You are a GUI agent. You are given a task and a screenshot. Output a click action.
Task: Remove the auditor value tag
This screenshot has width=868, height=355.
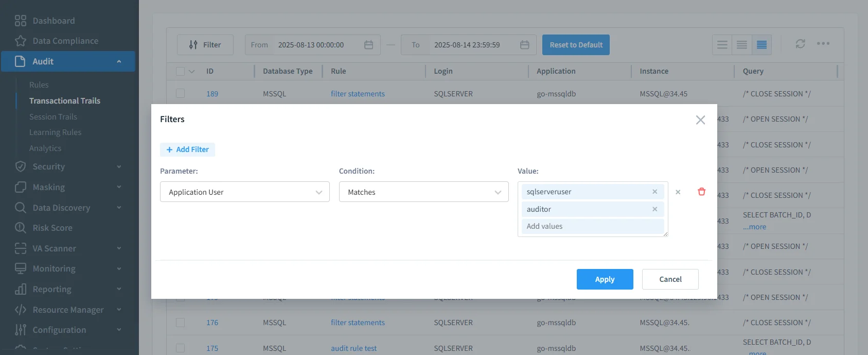pos(655,209)
